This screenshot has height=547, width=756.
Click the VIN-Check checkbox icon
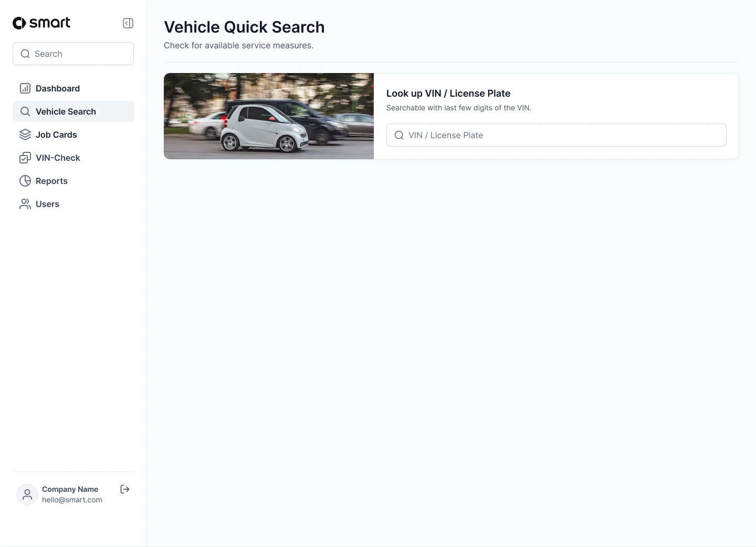point(25,158)
